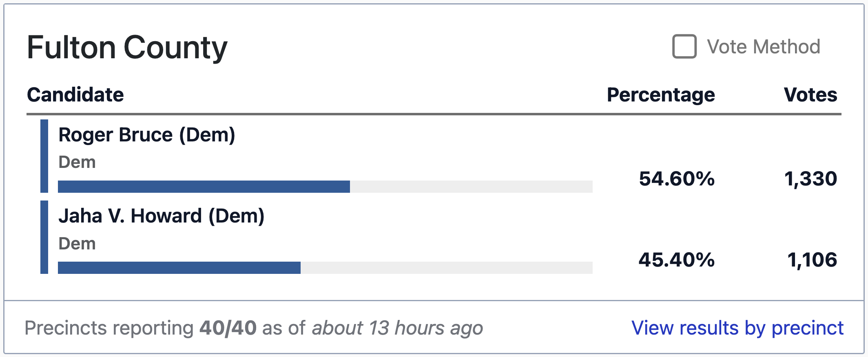
Task: Click the 1,330 votes count
Action: coord(810,179)
